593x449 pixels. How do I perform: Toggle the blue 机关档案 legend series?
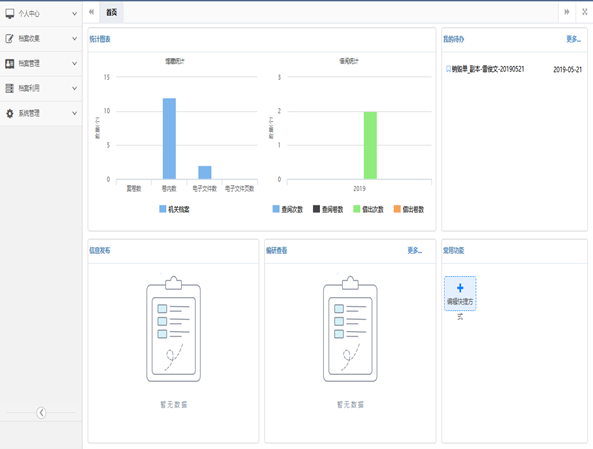click(x=174, y=209)
